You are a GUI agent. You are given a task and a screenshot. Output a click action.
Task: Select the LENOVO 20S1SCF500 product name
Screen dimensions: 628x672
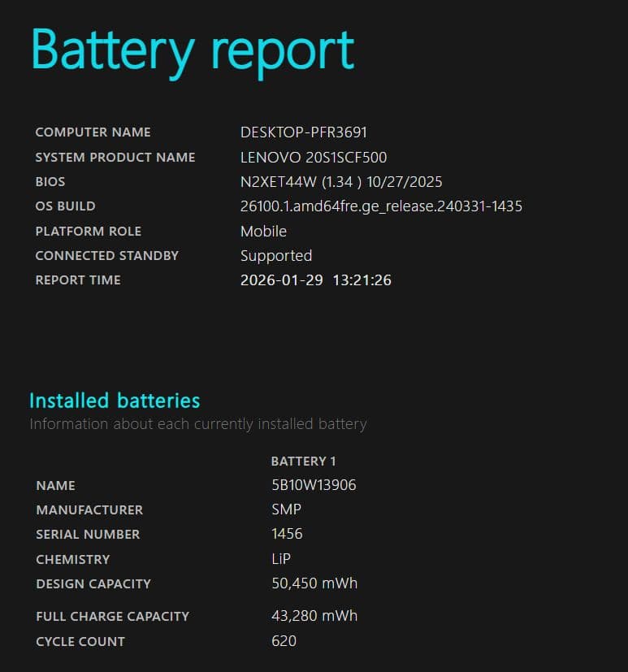pyautogui.click(x=314, y=157)
